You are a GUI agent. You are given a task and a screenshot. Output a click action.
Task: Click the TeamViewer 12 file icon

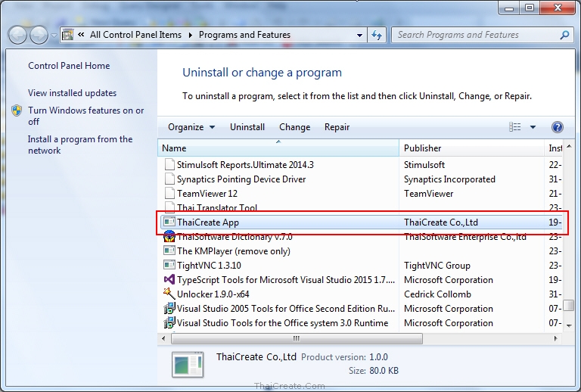tap(169, 193)
